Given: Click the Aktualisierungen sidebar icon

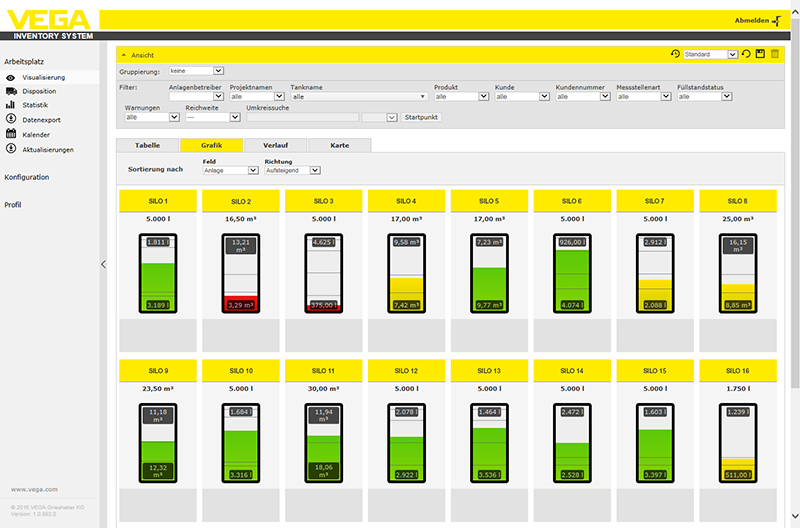Looking at the screenshot, I should pyautogui.click(x=10, y=149).
